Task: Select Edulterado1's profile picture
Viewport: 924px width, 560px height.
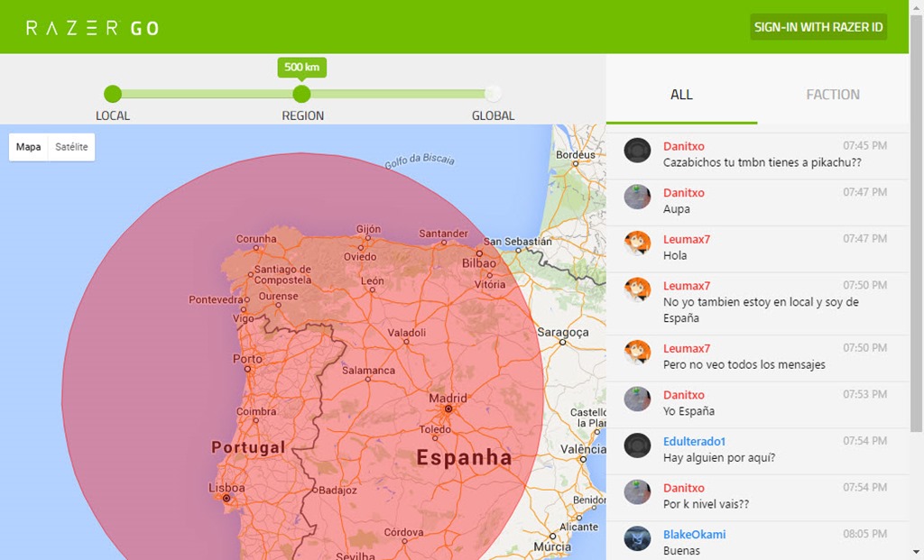Action: (637, 445)
